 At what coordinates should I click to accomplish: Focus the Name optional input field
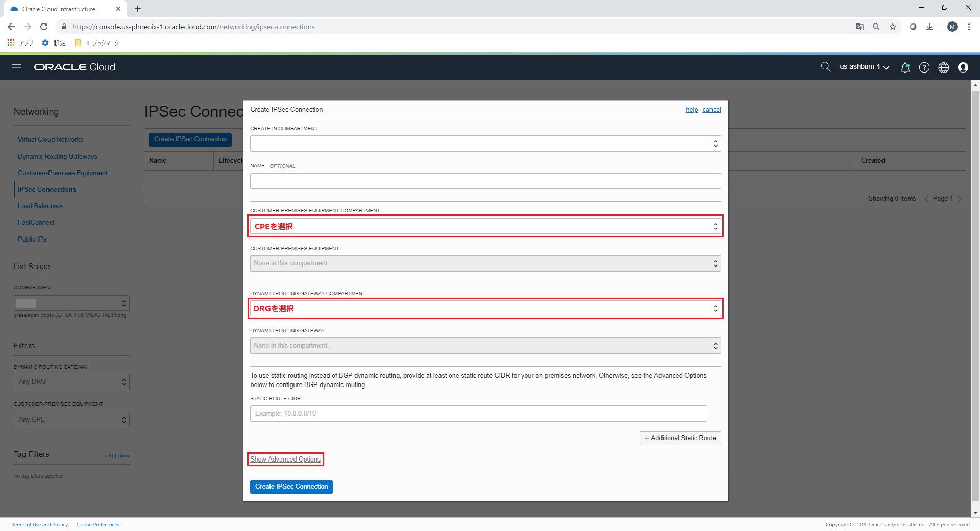pos(485,181)
